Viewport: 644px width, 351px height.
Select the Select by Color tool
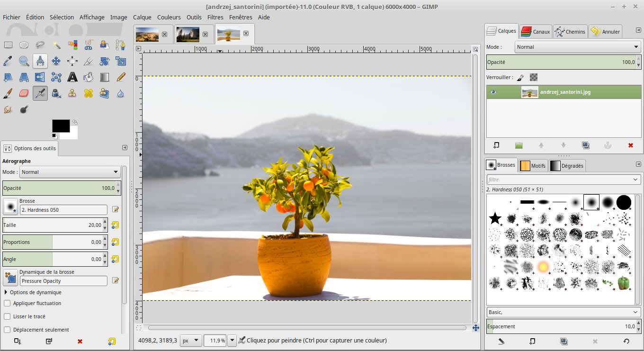72,45
